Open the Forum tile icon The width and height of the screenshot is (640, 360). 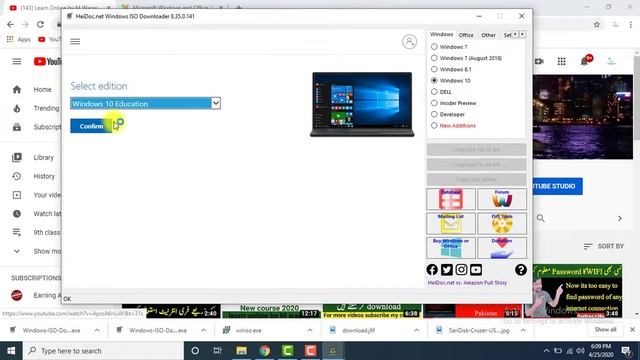click(502, 199)
